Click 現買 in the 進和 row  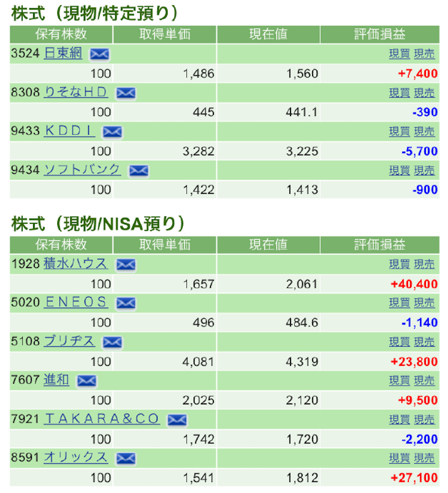(x=399, y=381)
